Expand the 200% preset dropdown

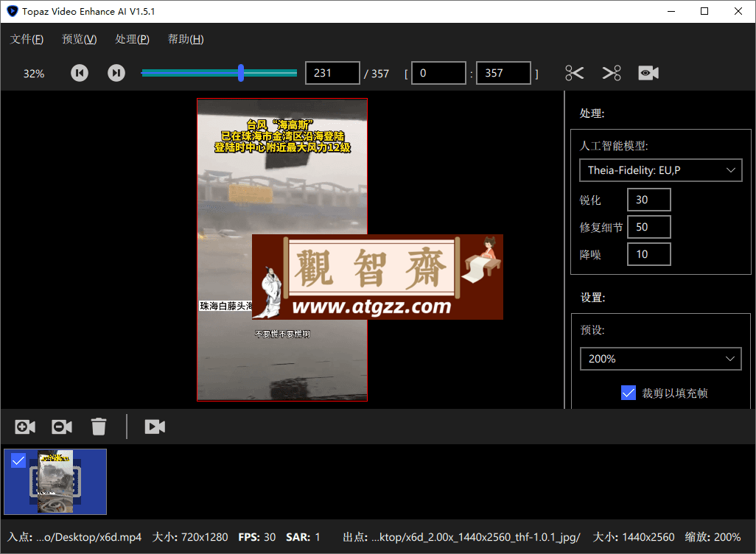click(660, 359)
